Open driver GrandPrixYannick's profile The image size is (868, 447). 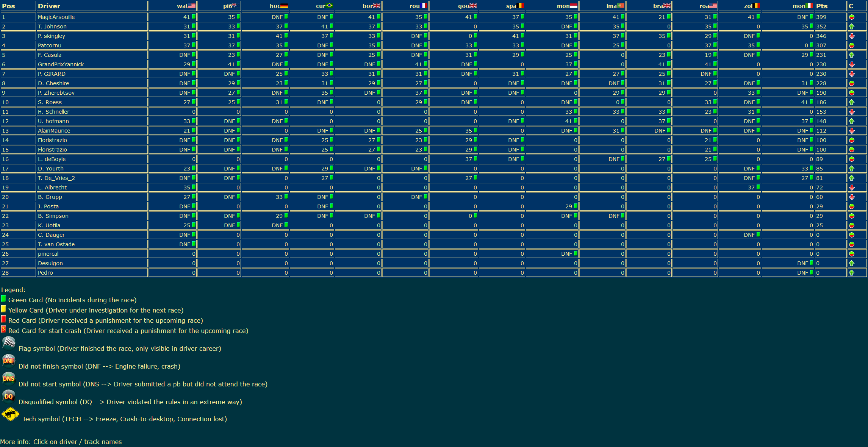61,64
